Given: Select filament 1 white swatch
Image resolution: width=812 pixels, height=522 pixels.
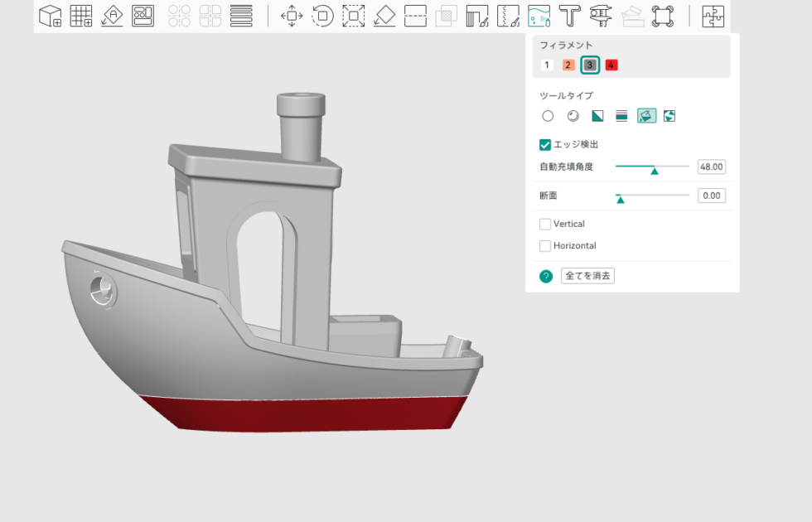Looking at the screenshot, I should tap(546, 65).
